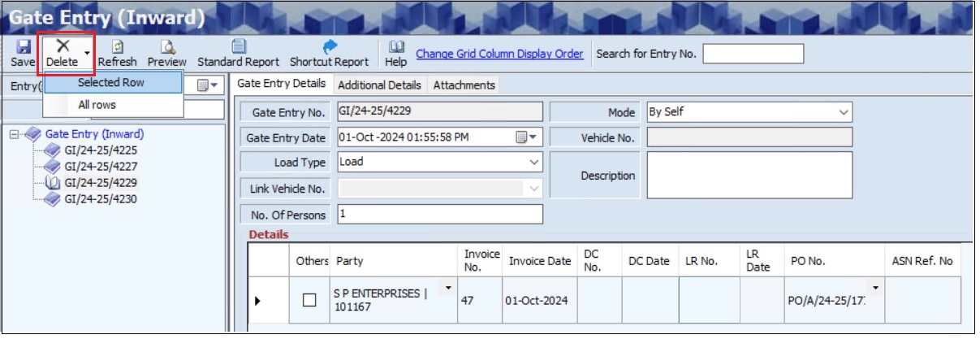Toggle the Others checkbox in Details row
Viewport: 980px width, 339px height.
point(309,300)
